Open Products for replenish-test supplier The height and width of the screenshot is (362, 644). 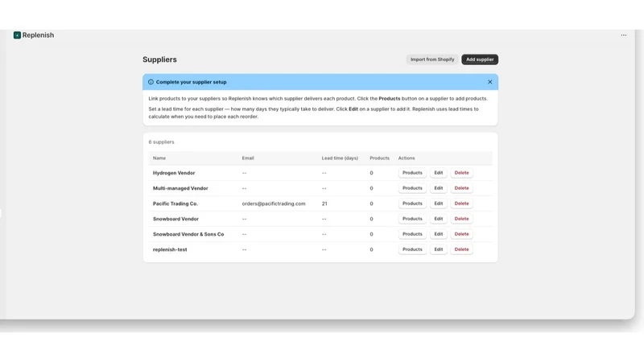pos(412,249)
